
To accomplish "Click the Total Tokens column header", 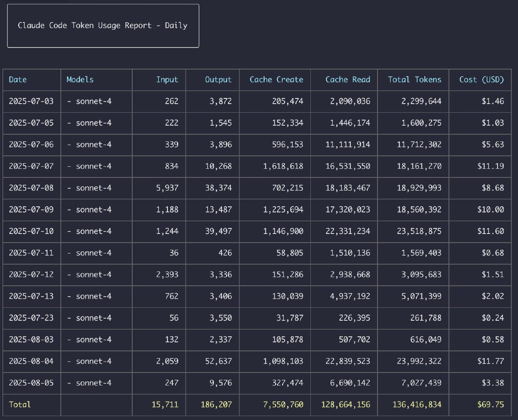I will tap(414, 80).
